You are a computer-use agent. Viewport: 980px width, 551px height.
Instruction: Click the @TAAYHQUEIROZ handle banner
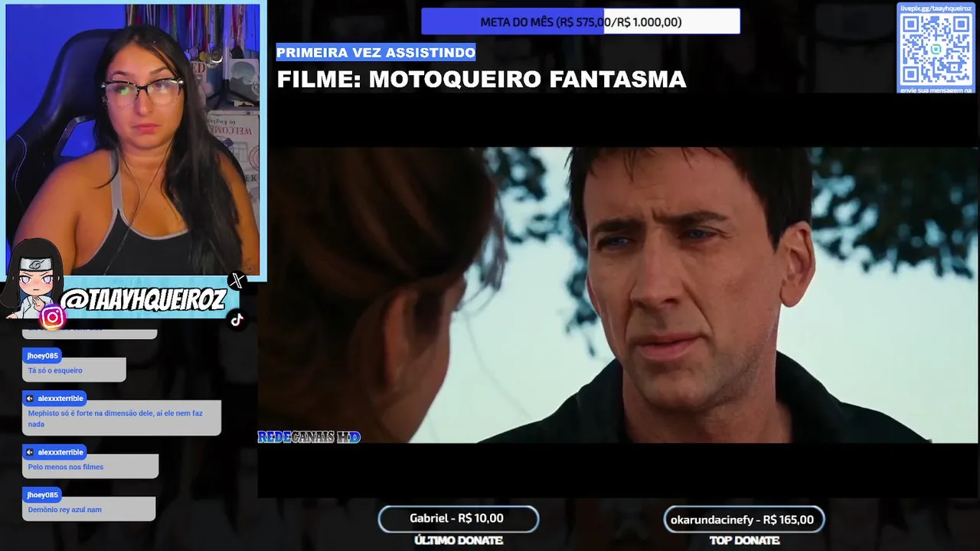(x=144, y=300)
